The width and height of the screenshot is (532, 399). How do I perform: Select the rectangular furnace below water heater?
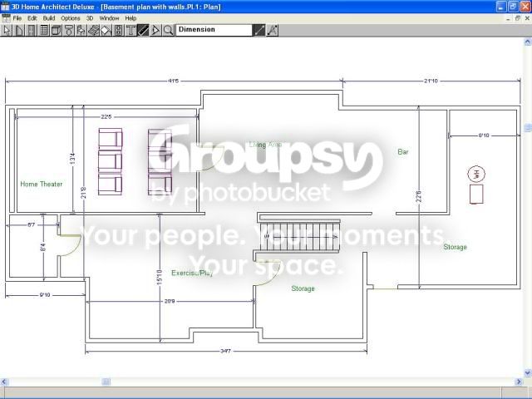click(x=476, y=194)
